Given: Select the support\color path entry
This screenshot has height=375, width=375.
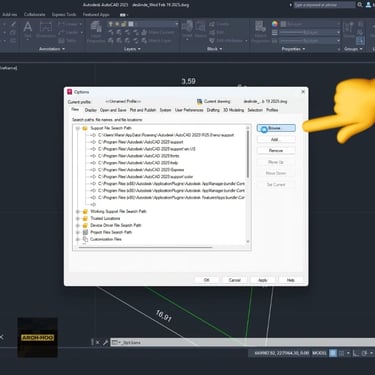Looking at the screenshot, I should (145, 177).
